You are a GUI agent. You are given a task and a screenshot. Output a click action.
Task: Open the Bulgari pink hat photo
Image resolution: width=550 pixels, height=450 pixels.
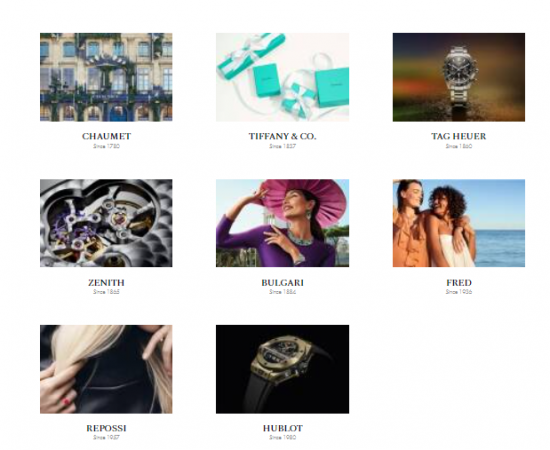click(282, 223)
